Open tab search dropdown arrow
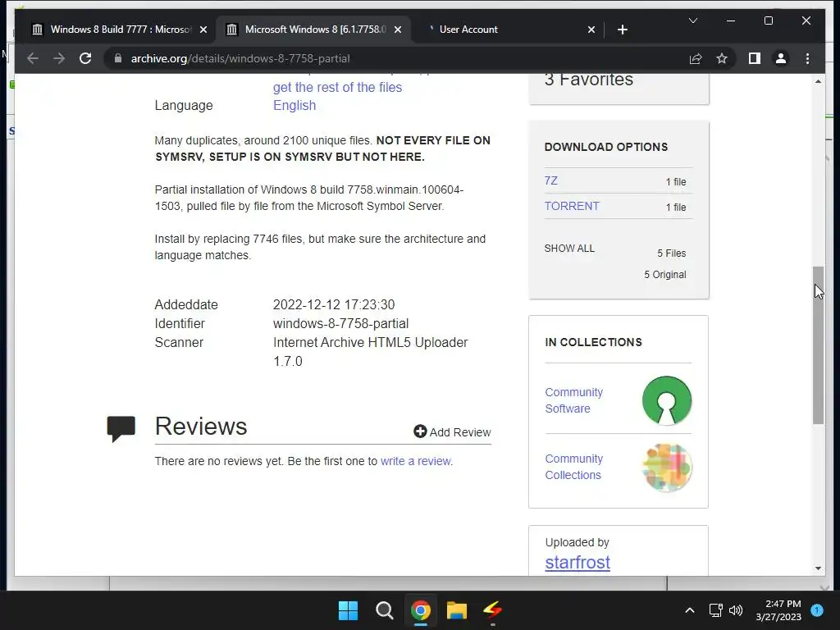 (x=692, y=21)
